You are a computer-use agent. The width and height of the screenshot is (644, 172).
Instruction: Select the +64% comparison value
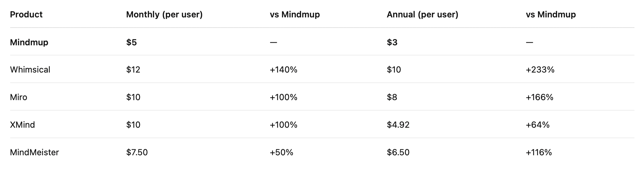[538, 125]
